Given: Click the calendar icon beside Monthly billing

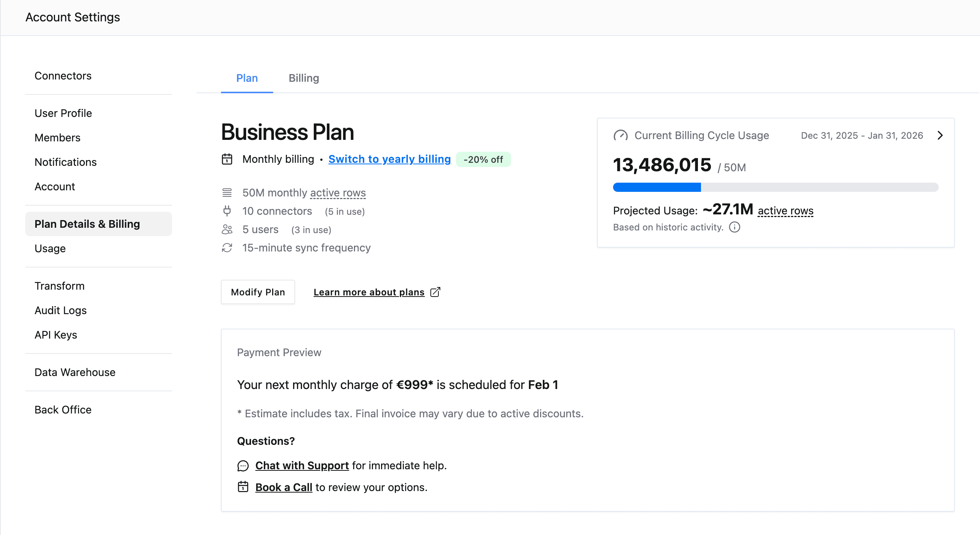Looking at the screenshot, I should click(227, 159).
